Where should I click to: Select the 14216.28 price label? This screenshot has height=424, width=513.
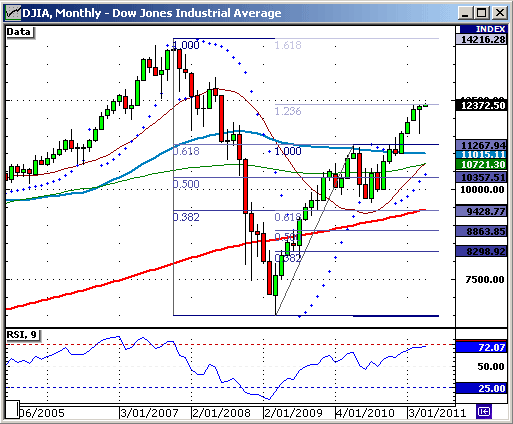481,39
